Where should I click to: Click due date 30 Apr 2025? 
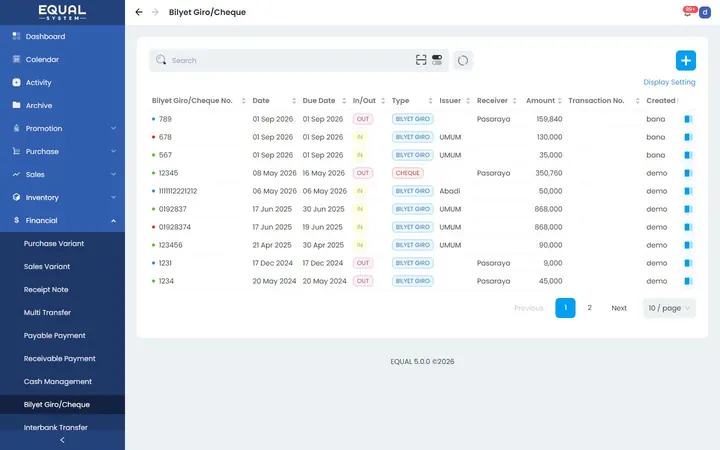(323, 245)
